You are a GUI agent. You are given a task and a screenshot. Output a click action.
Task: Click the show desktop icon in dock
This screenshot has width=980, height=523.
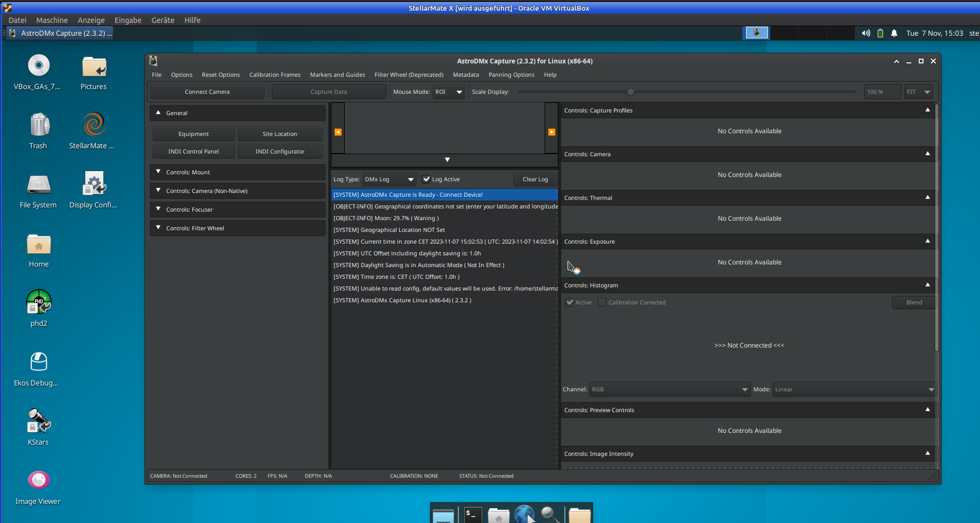tap(443, 516)
